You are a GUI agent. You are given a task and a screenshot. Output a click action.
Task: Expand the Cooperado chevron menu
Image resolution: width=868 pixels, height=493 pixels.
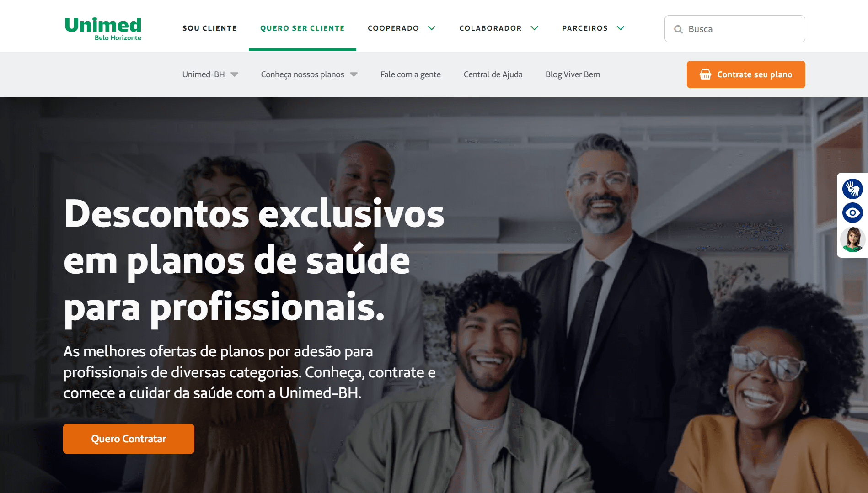432,28
